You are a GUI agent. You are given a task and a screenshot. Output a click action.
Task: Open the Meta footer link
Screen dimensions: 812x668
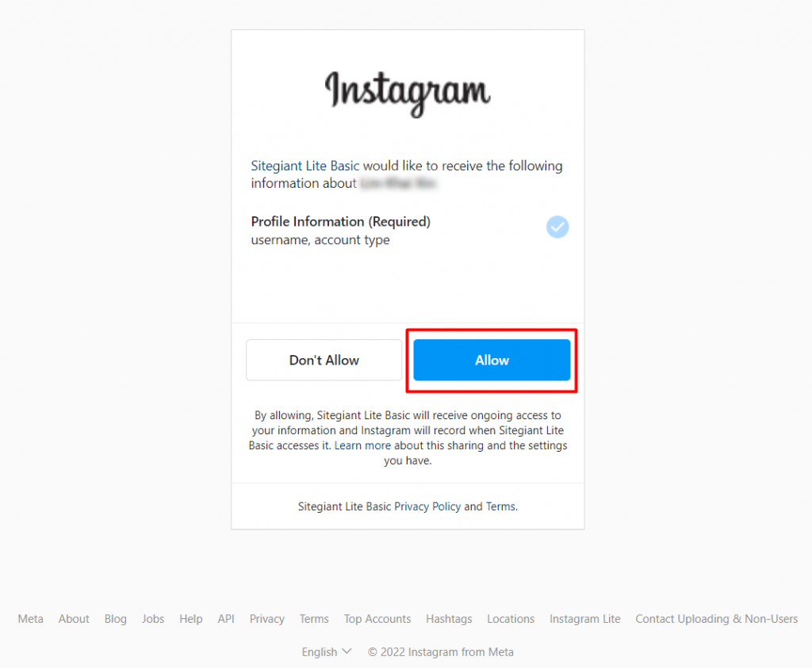[31, 619]
